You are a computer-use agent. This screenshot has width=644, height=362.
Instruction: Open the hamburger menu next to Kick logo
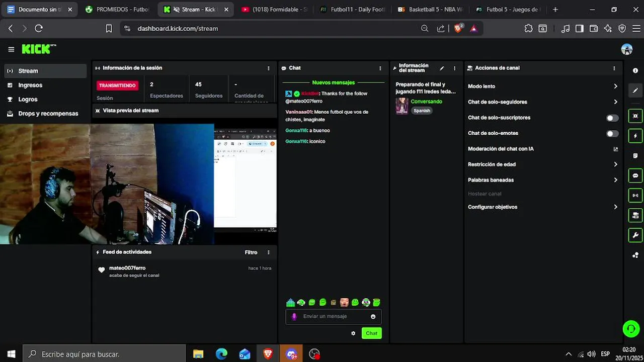click(11, 49)
